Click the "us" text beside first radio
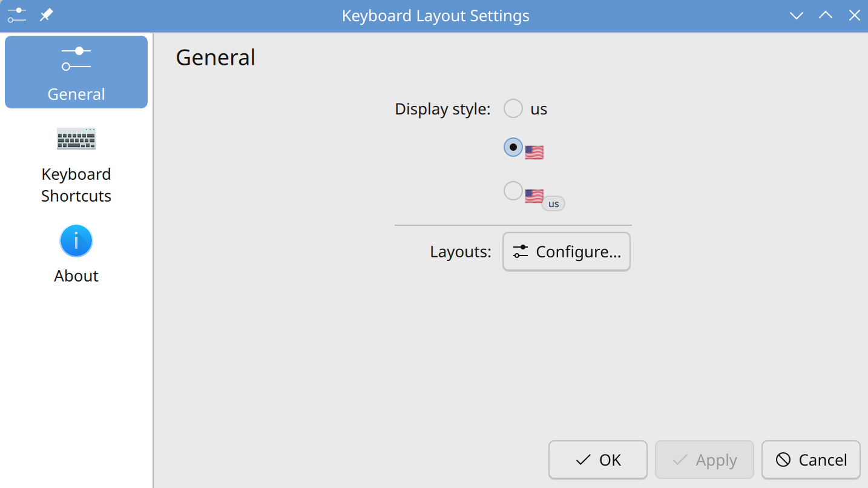Image resolution: width=868 pixels, height=488 pixels. pyautogui.click(x=539, y=110)
